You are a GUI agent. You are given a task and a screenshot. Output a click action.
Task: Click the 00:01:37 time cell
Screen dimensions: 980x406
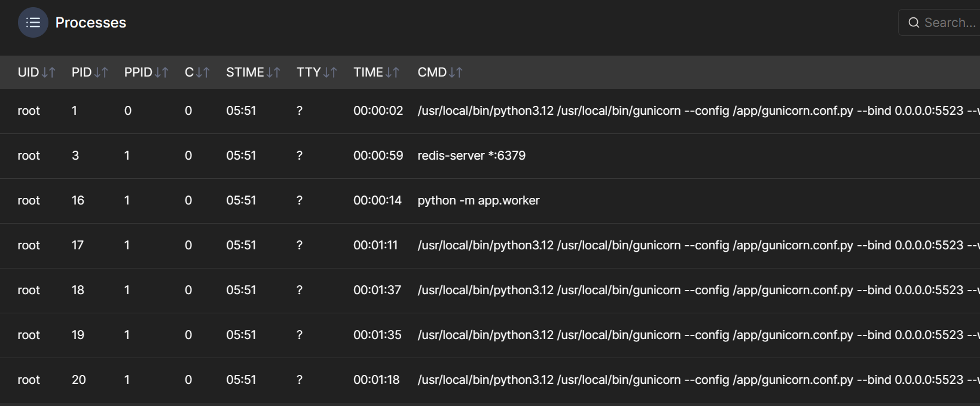tap(377, 290)
